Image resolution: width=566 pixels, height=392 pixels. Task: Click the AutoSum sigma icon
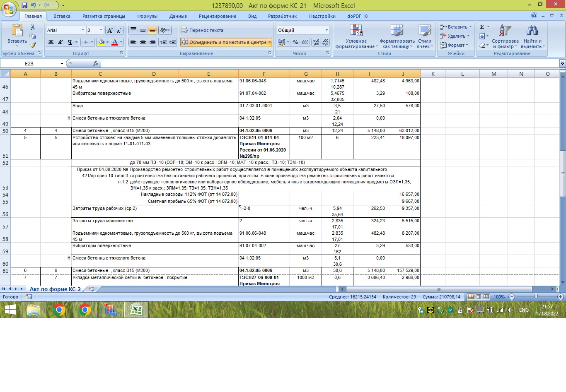(x=482, y=27)
